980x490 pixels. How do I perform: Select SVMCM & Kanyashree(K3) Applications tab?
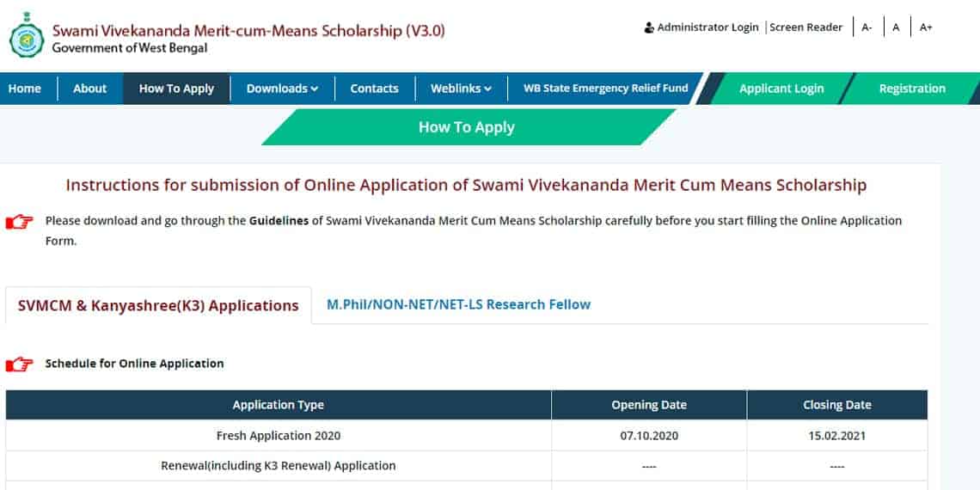[158, 306]
